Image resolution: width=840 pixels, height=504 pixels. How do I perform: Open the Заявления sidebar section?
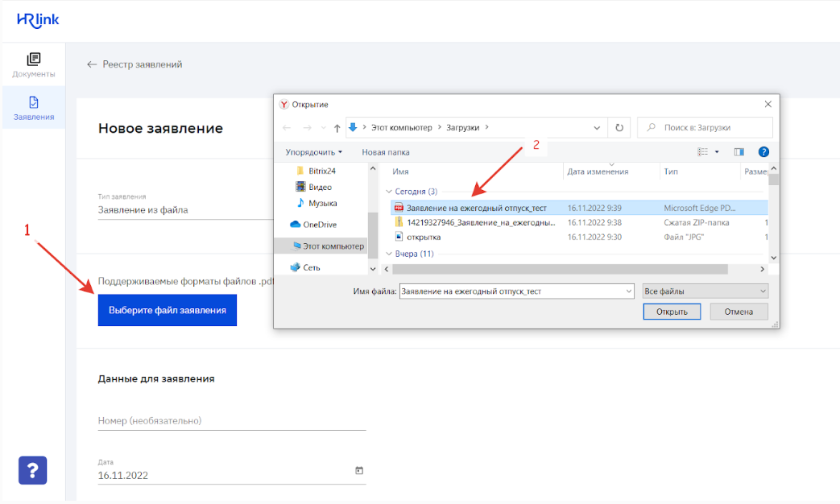[x=33, y=109]
